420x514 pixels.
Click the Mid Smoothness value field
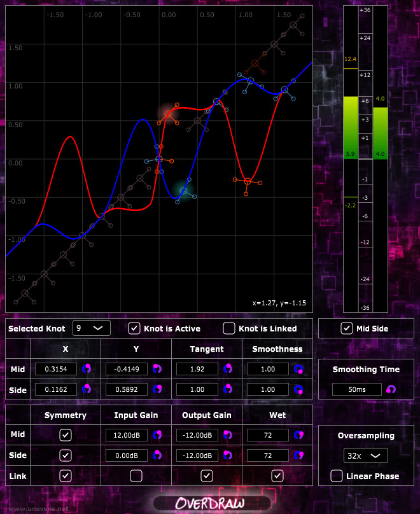pos(268,369)
